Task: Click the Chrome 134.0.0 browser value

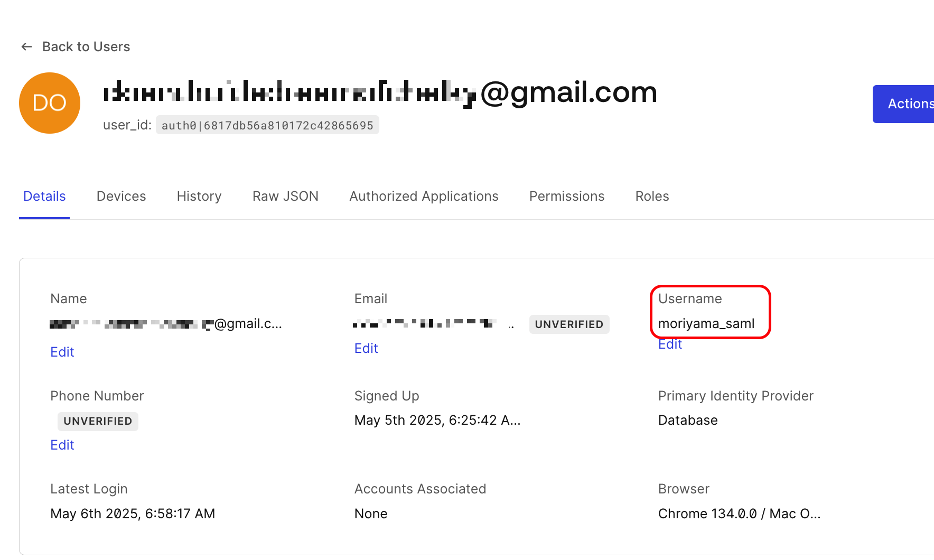Action: (x=739, y=514)
